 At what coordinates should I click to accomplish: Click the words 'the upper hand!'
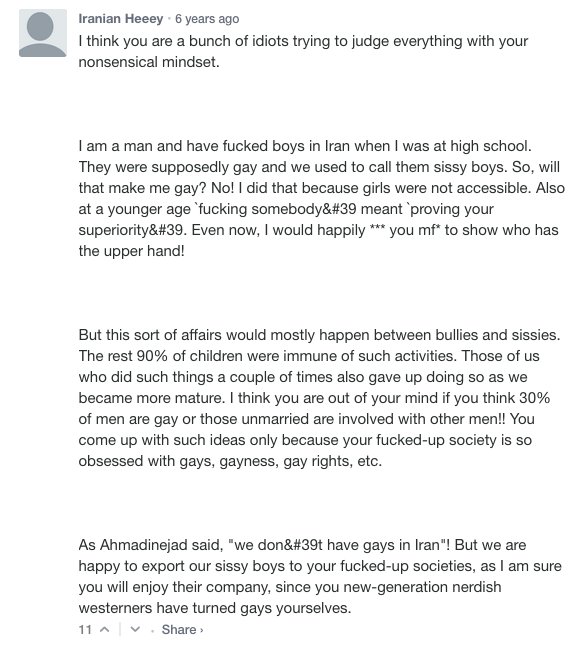pos(131,251)
